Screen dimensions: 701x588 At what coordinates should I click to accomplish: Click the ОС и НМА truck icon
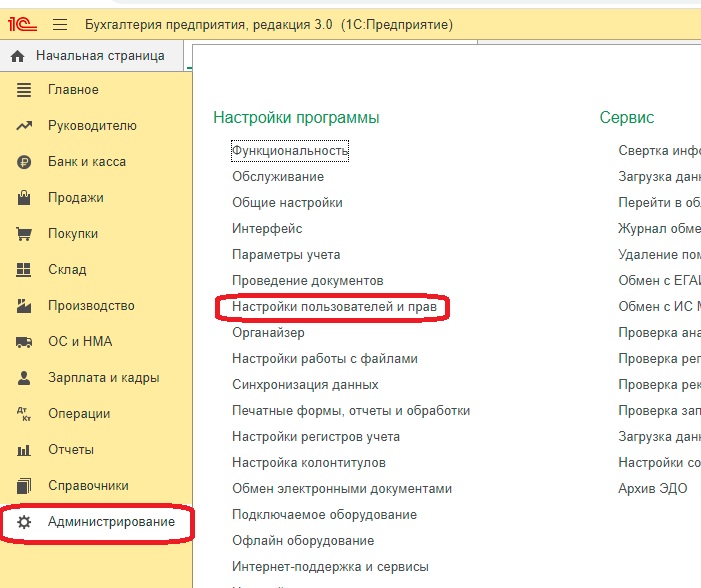pyautogui.click(x=25, y=342)
